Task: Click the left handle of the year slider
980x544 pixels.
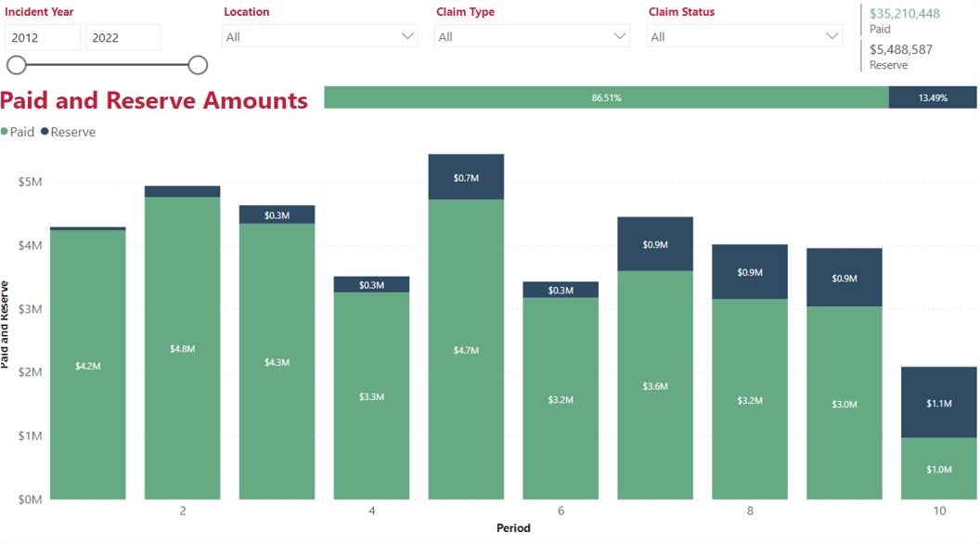Action: tap(17, 65)
